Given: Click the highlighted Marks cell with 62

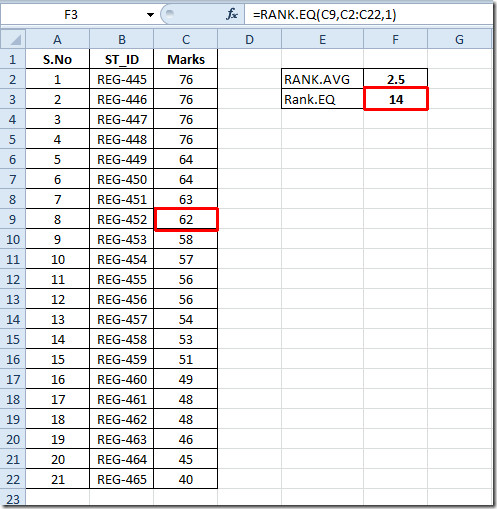Looking at the screenshot, I should click(x=186, y=219).
